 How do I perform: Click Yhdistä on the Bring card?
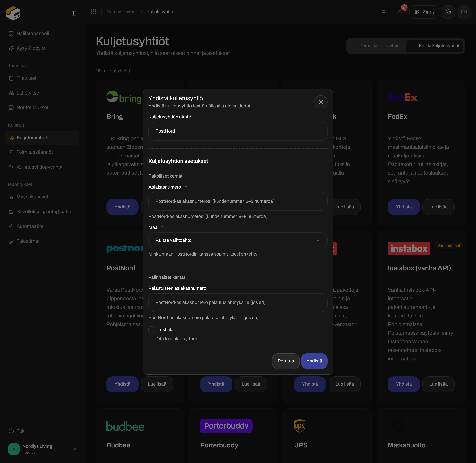tap(122, 207)
